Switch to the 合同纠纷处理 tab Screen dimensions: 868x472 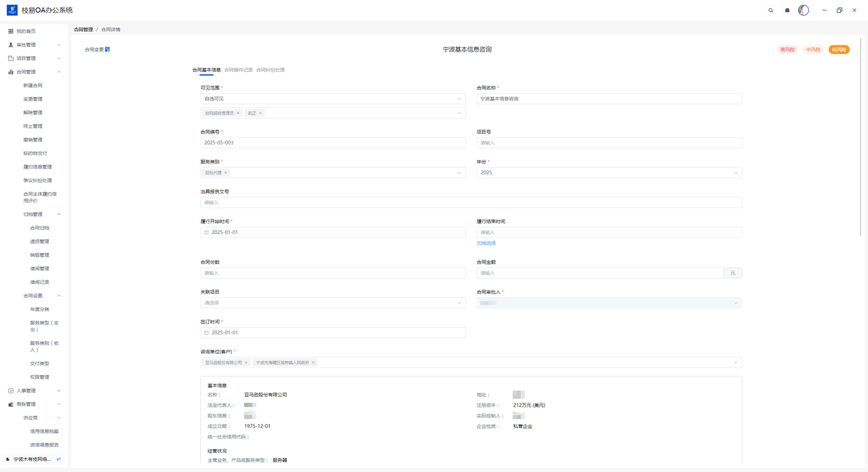point(270,70)
